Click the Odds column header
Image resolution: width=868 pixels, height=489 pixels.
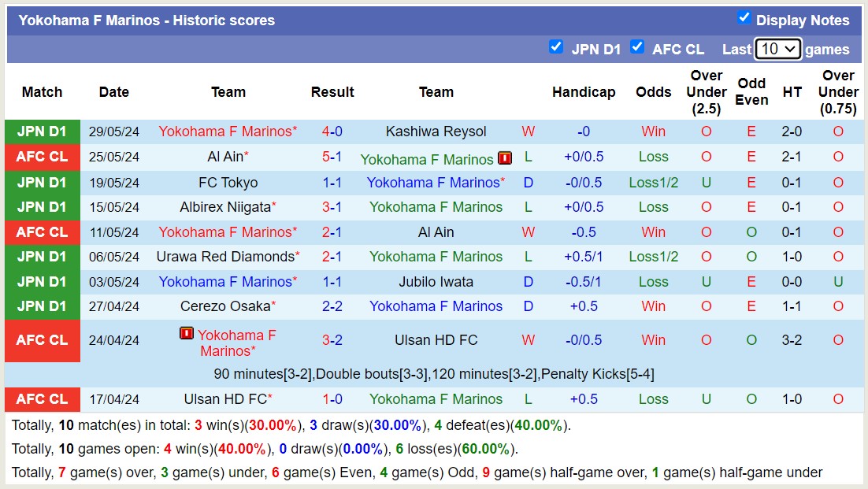pyautogui.click(x=653, y=92)
